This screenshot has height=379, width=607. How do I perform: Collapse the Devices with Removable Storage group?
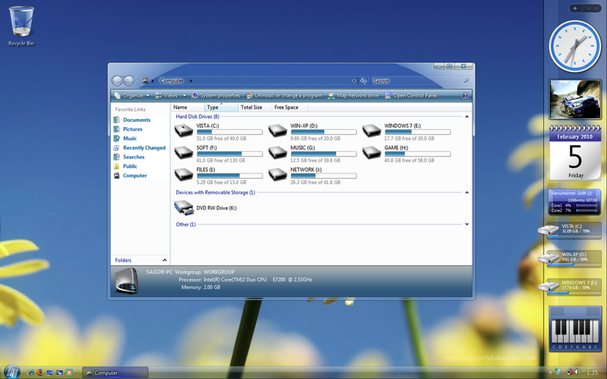(467, 192)
